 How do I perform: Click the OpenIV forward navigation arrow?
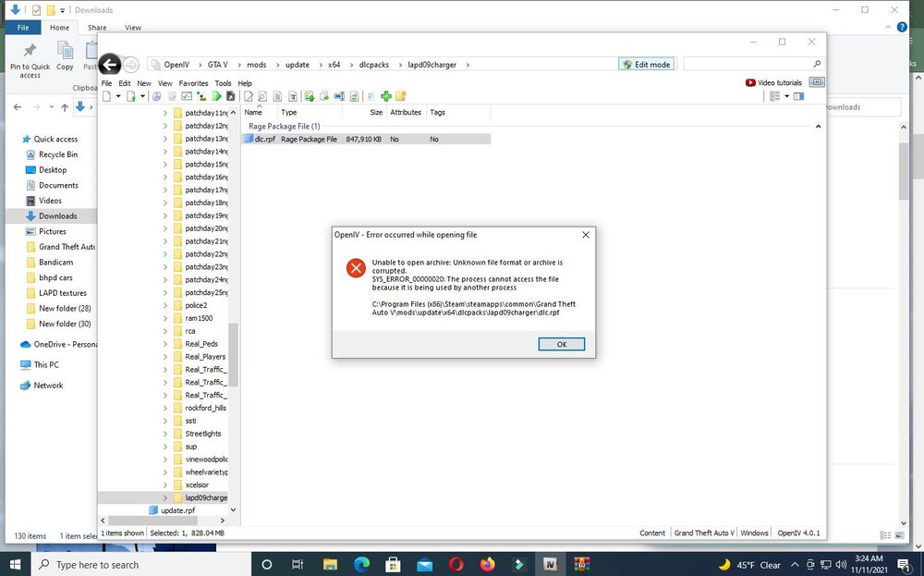click(x=131, y=65)
